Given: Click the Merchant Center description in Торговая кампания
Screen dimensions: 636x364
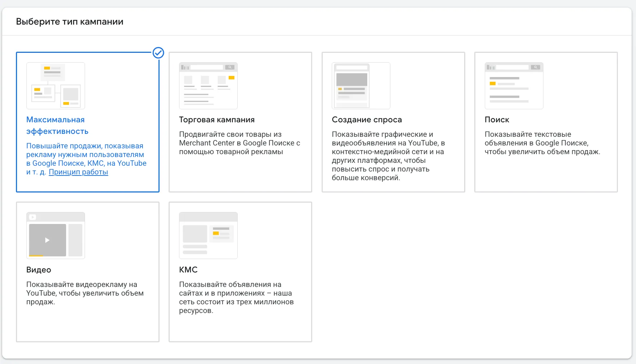Looking at the screenshot, I should pos(239,143).
